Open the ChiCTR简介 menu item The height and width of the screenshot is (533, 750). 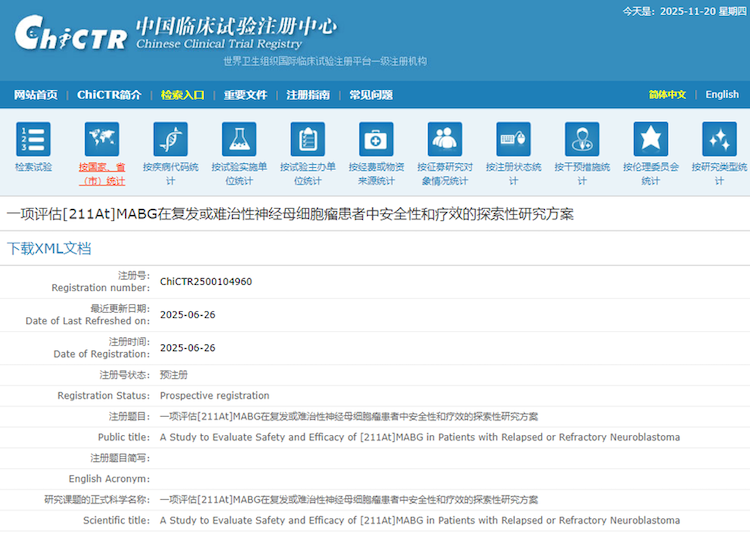click(x=109, y=95)
